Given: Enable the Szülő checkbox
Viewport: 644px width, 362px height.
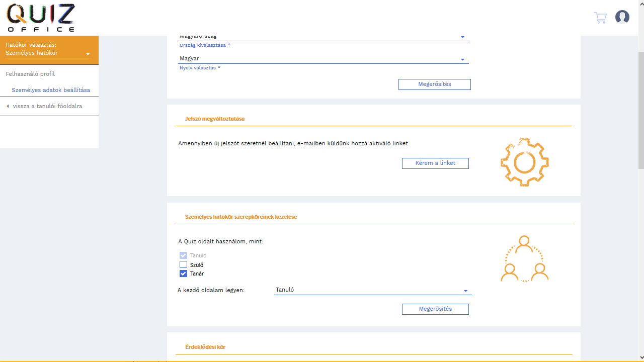Looking at the screenshot, I should pyautogui.click(x=183, y=264).
